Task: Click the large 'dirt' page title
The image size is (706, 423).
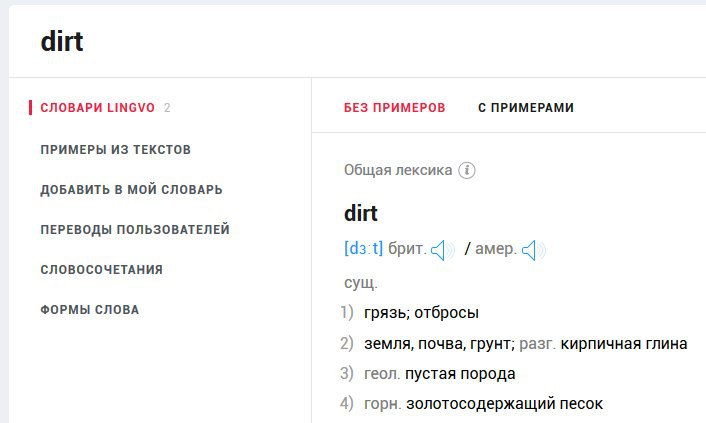Action: pyautogui.click(x=62, y=41)
